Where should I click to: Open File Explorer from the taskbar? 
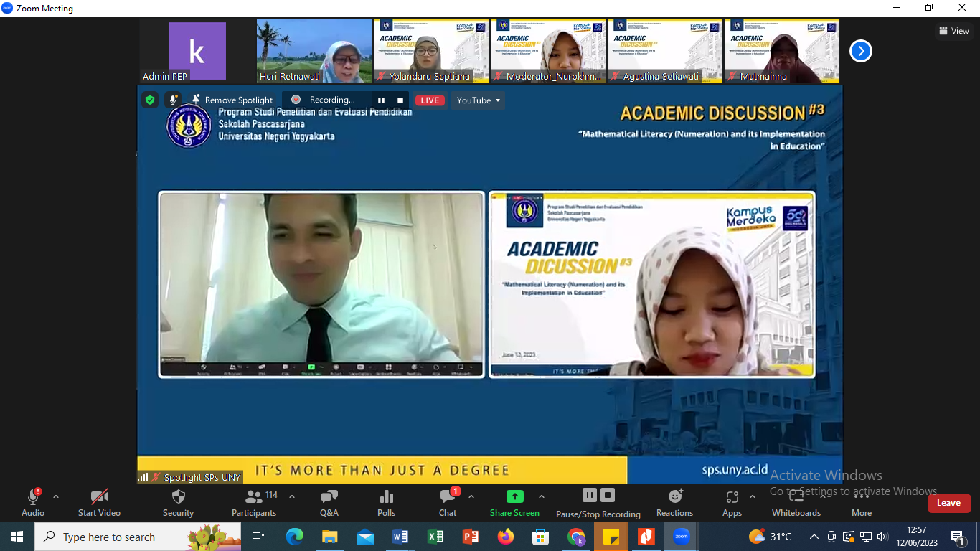(x=330, y=537)
